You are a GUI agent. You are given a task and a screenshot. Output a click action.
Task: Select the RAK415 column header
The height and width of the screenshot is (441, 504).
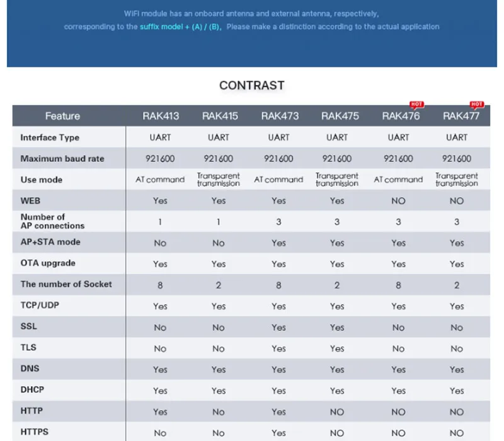[220, 116]
